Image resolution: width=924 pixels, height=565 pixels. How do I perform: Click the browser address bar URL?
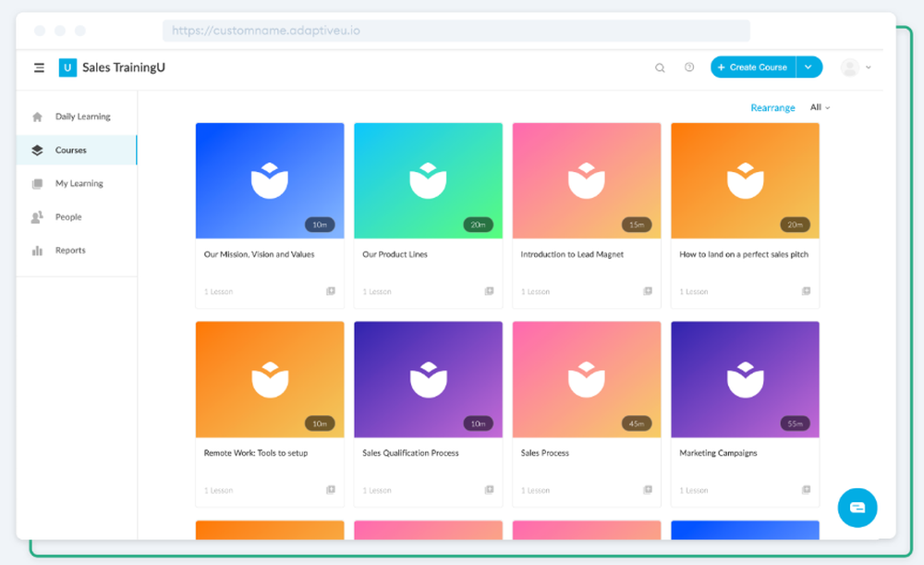click(x=456, y=31)
